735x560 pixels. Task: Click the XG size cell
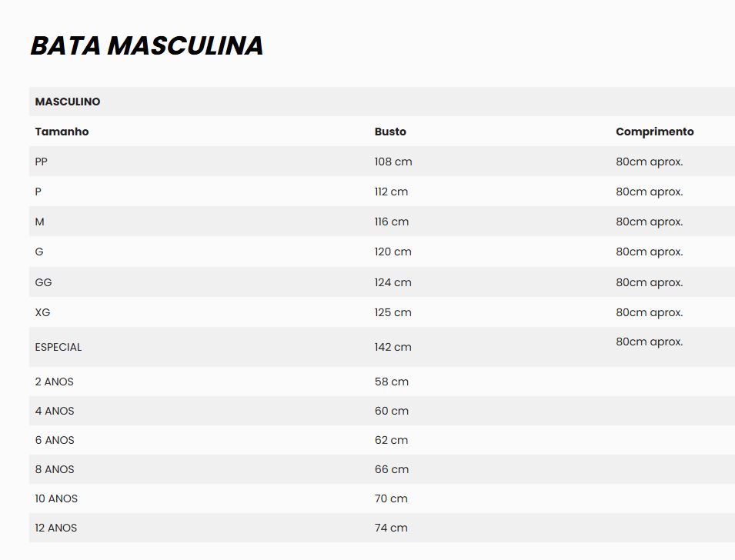click(42, 312)
